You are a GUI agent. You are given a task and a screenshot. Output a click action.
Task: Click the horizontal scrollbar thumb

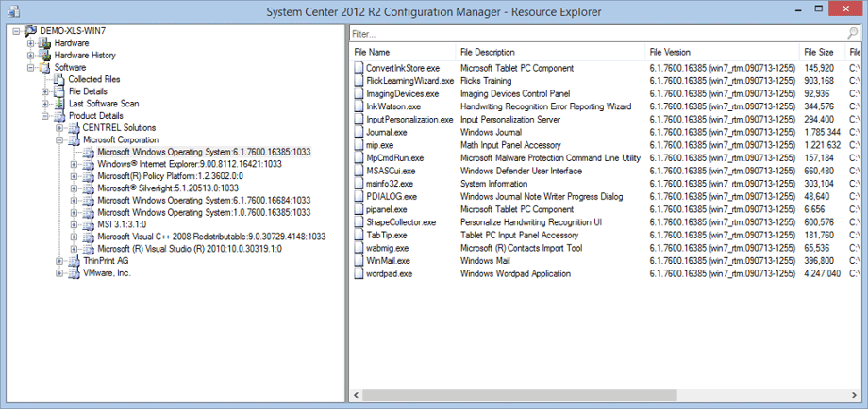pyautogui.click(x=519, y=395)
